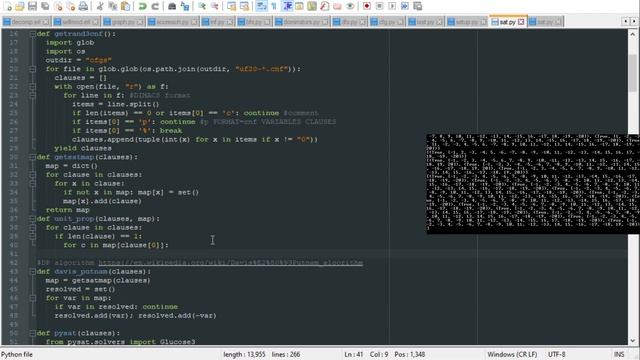
Task: Run macro multiple times icon
Action: (x=404, y=6)
